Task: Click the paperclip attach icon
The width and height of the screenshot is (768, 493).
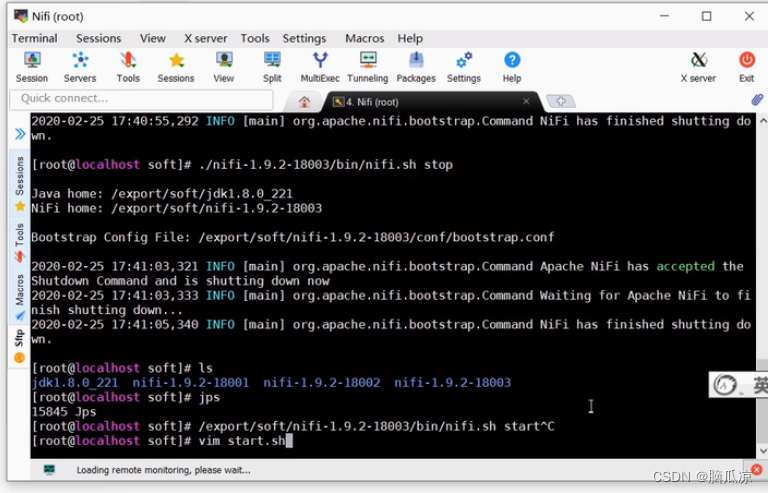Action: [x=757, y=100]
